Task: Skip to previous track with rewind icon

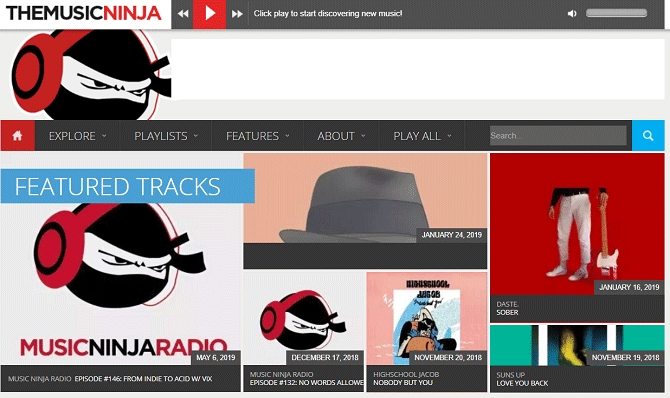Action: (183, 14)
